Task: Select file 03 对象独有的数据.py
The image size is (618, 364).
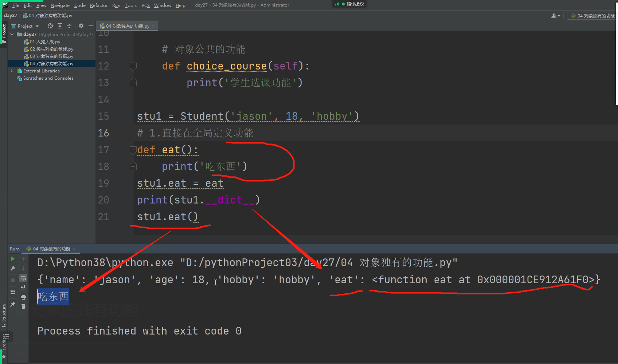Action: tap(48, 56)
